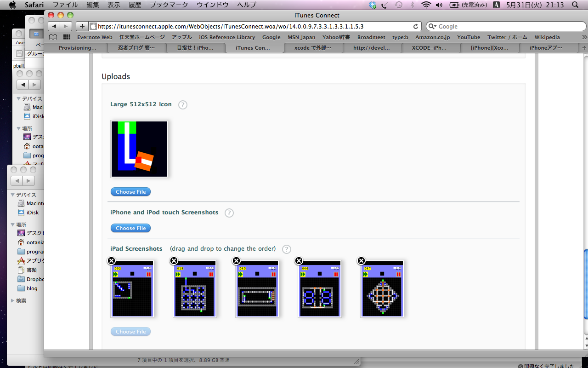Image resolution: width=588 pixels, height=368 pixels.
Task: Click Safari's forward navigation arrow
Action: pos(66,26)
